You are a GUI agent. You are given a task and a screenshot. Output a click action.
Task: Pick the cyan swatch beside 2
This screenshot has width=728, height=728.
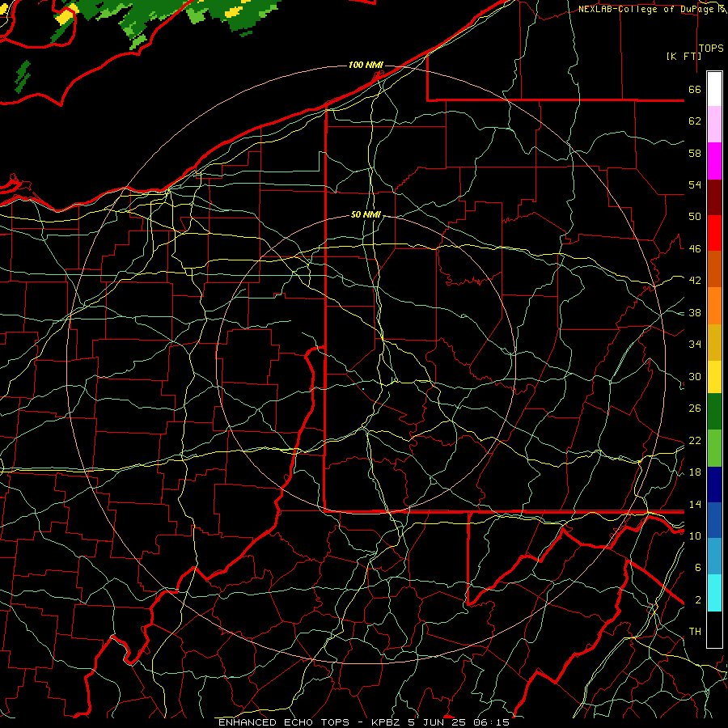tap(714, 593)
